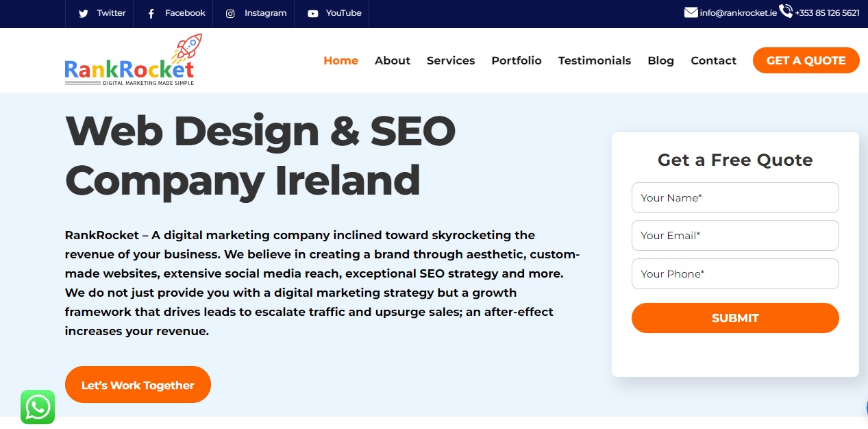Click the RankRocket logo
This screenshot has height=429, width=868.
pyautogui.click(x=133, y=60)
